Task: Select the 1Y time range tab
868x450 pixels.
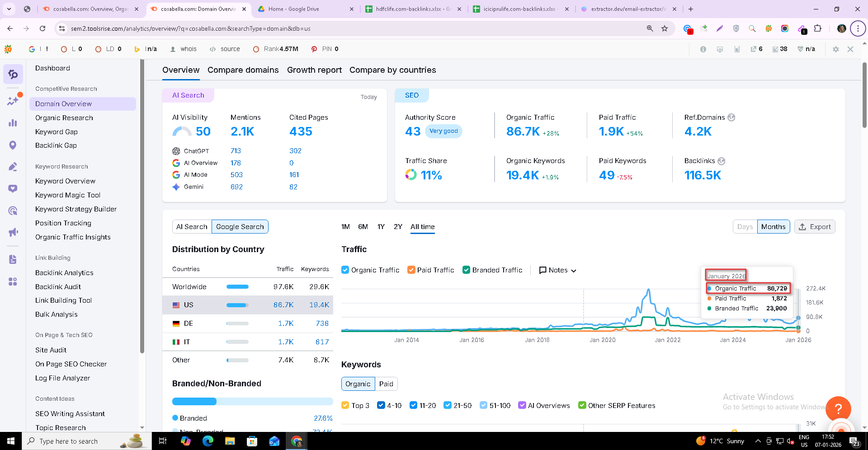Action: coord(381,227)
